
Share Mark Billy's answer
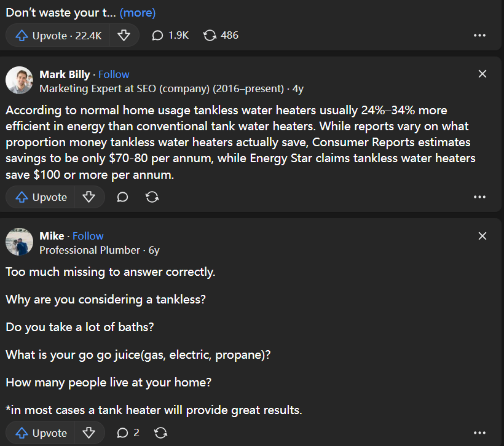coord(152,197)
